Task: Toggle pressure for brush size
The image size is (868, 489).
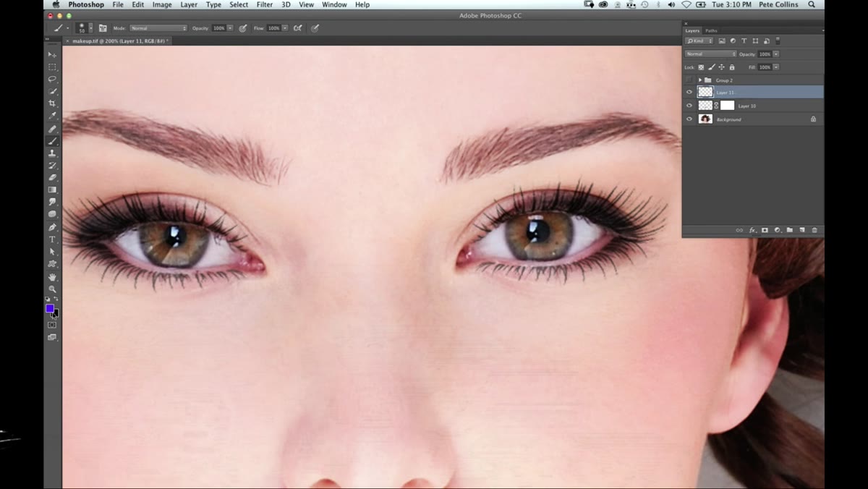Action: point(315,28)
